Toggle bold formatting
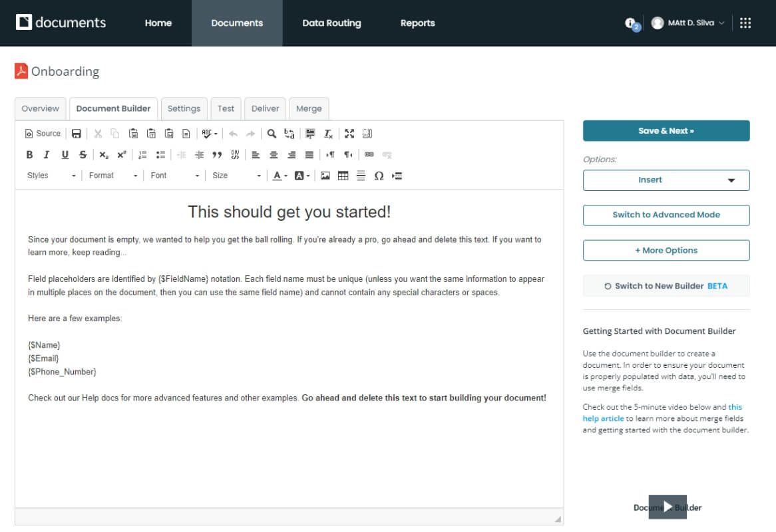 pos(29,154)
